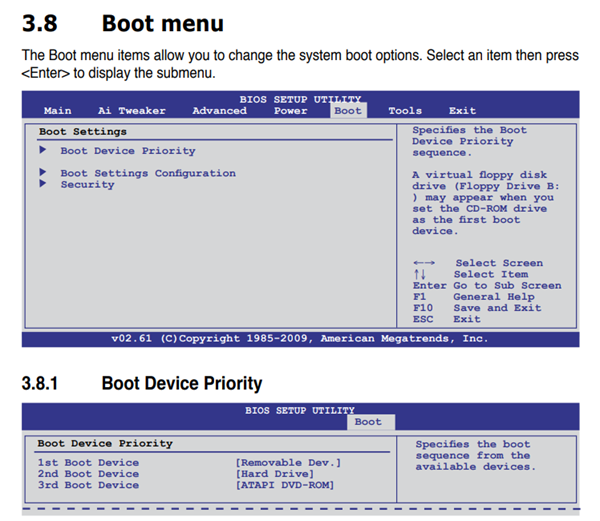The image size is (600, 521).
Task: Expand arrow next to Boot Settings Configuration
Action: (x=43, y=173)
